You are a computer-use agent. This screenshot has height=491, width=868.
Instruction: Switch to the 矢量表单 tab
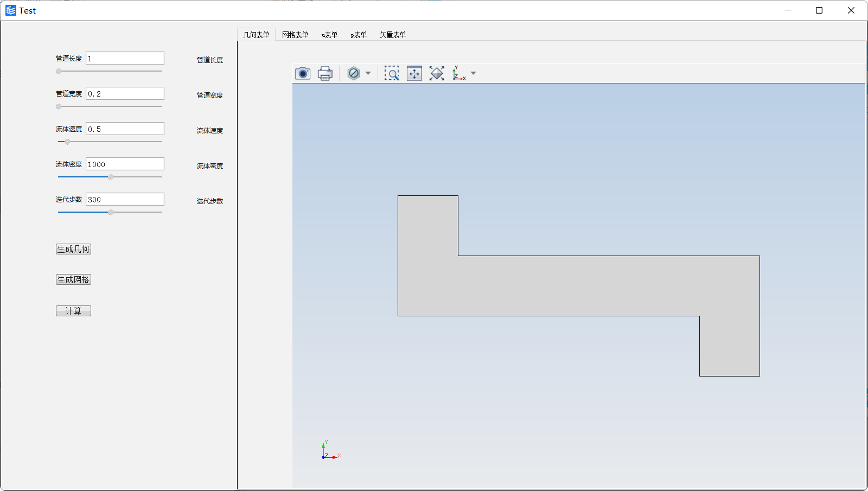(393, 35)
